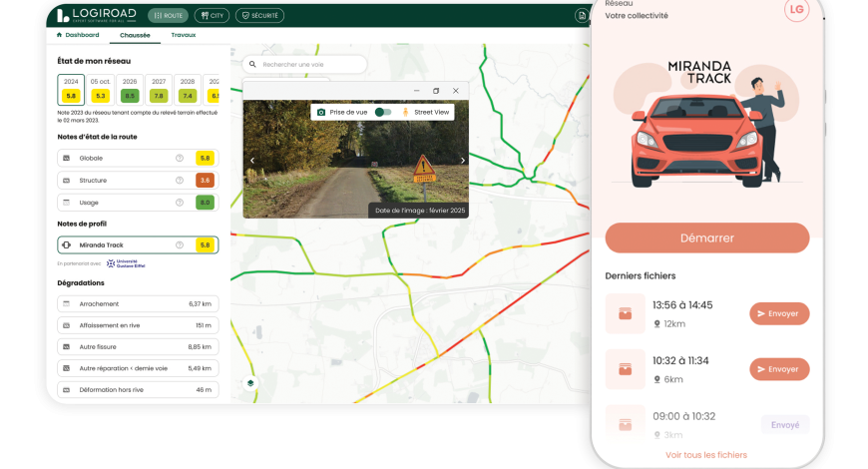Send the 13:56 à 14:45 file
Image resolution: width=868 pixels, height=469 pixels.
point(779,313)
